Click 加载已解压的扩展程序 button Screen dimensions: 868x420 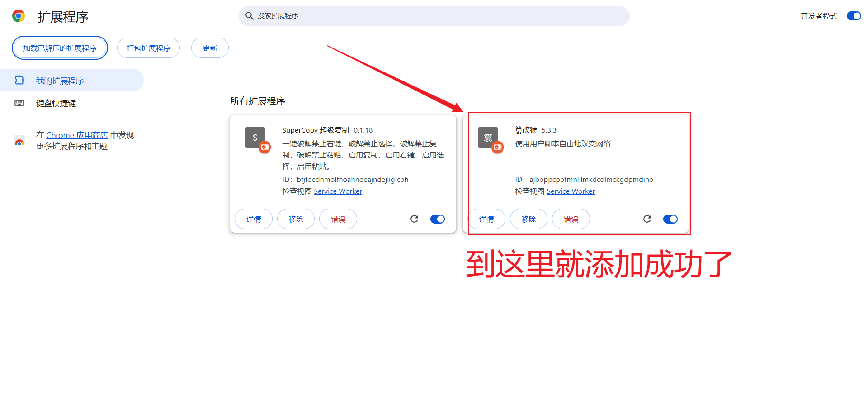[60, 48]
